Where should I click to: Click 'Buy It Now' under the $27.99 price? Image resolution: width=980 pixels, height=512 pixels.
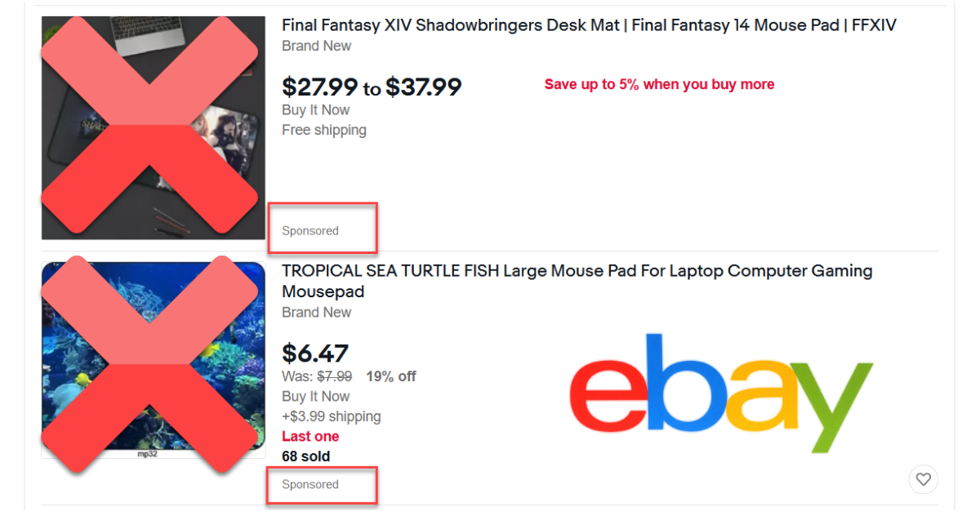tap(316, 109)
